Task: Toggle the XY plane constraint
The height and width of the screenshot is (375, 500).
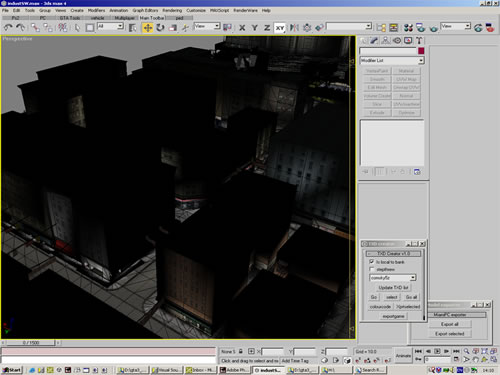Action: pos(280,28)
